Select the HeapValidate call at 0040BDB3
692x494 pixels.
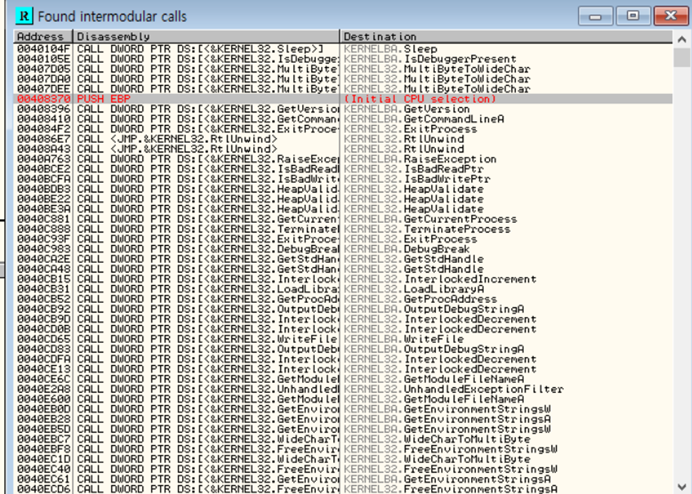(343, 189)
